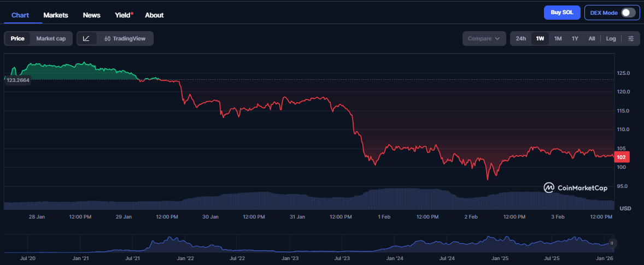Click the 123.2664 opening price label
The height and width of the screenshot is (265, 644).
[18, 80]
